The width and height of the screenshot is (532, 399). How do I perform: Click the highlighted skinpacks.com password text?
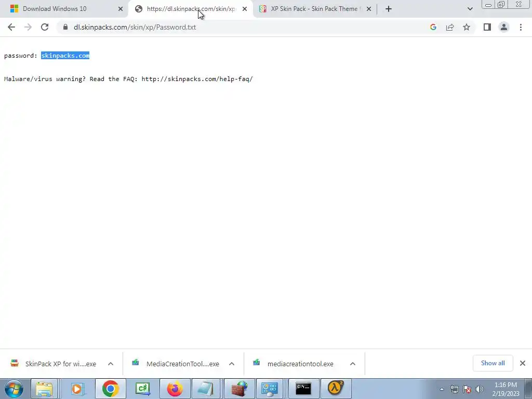pos(65,56)
